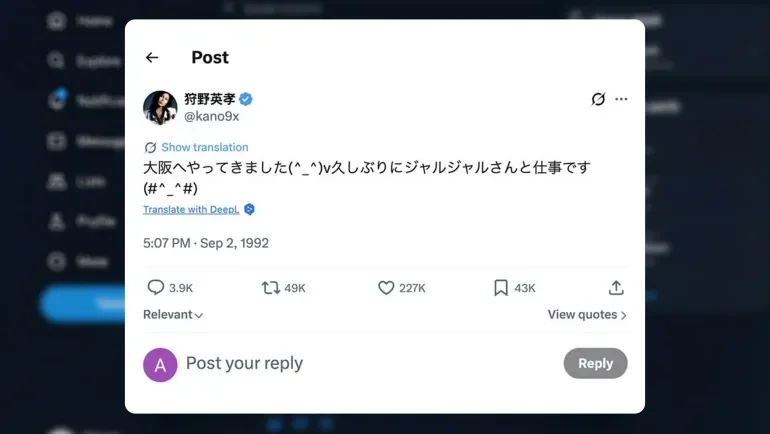Expand View quotes chevron
The width and height of the screenshot is (770, 434).
tap(623, 315)
